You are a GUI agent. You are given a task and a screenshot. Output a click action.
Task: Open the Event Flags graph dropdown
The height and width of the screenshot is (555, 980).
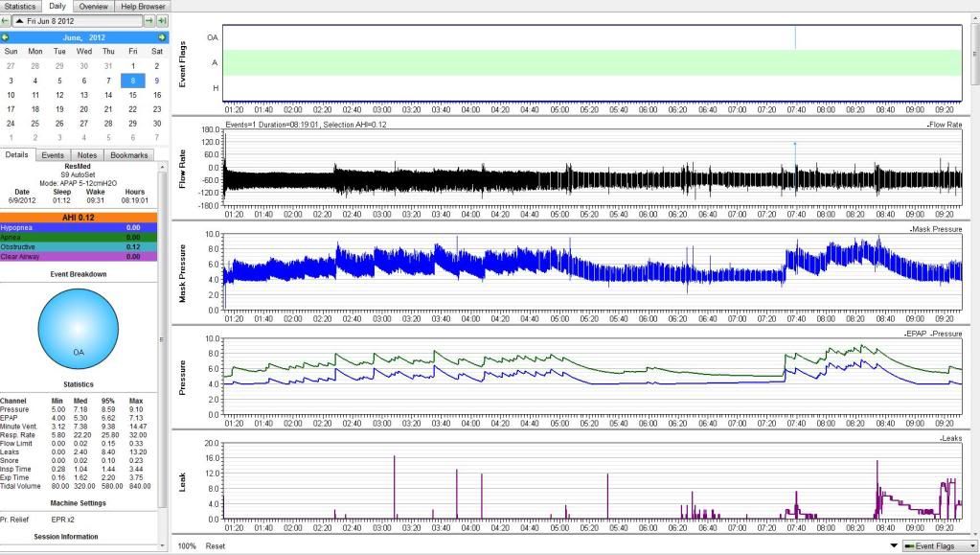point(939,545)
